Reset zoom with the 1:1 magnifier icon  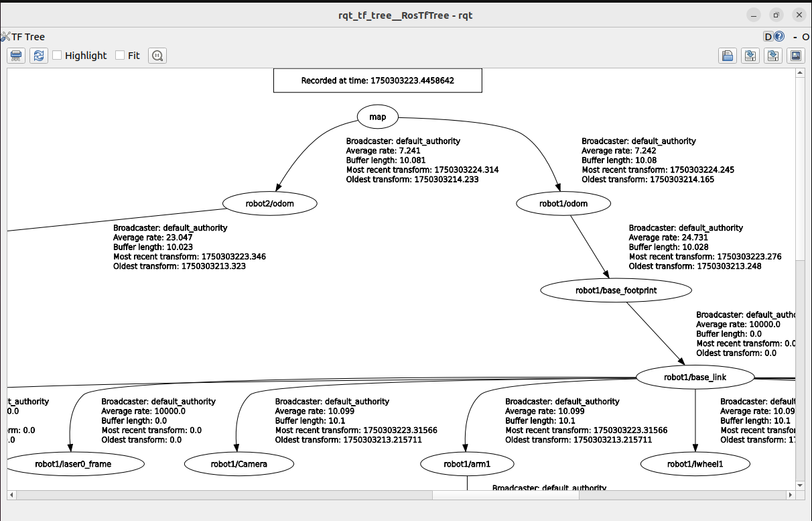point(157,56)
